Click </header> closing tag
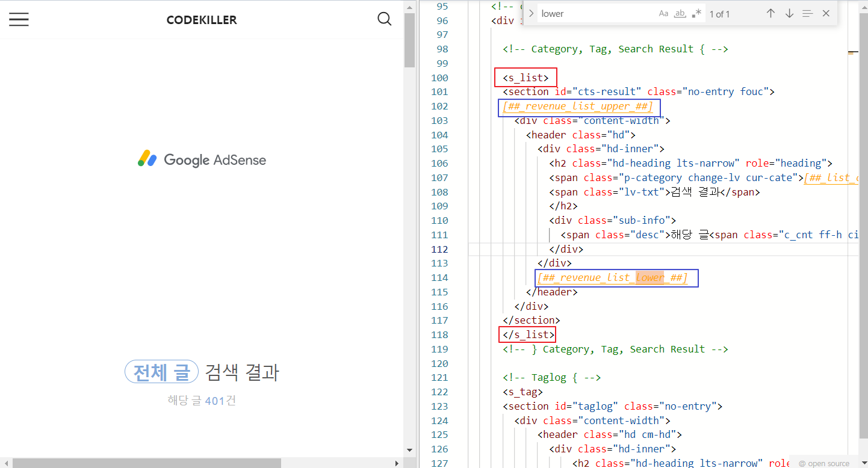The width and height of the screenshot is (868, 468). pyautogui.click(x=551, y=292)
